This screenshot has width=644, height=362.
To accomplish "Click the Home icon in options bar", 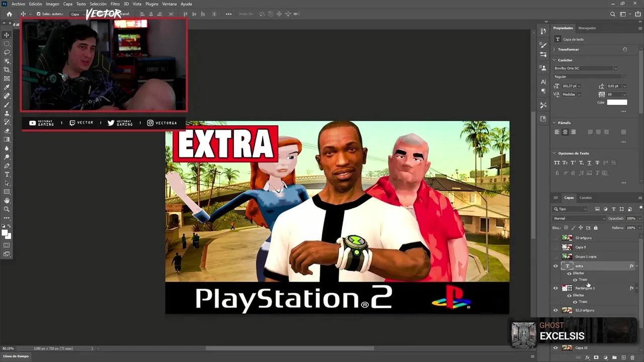I will pos(9,14).
